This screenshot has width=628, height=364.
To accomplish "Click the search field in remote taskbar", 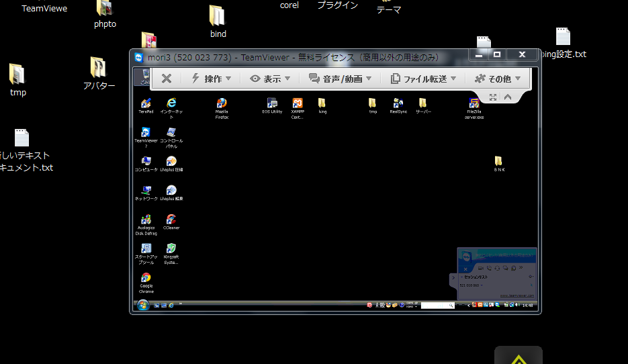I will click(438, 305).
